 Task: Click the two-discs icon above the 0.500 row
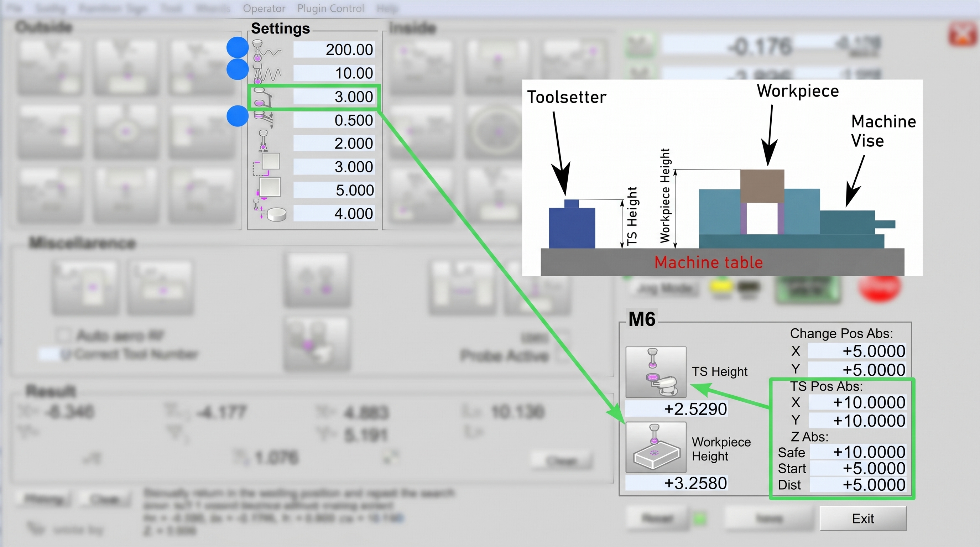coord(263,97)
